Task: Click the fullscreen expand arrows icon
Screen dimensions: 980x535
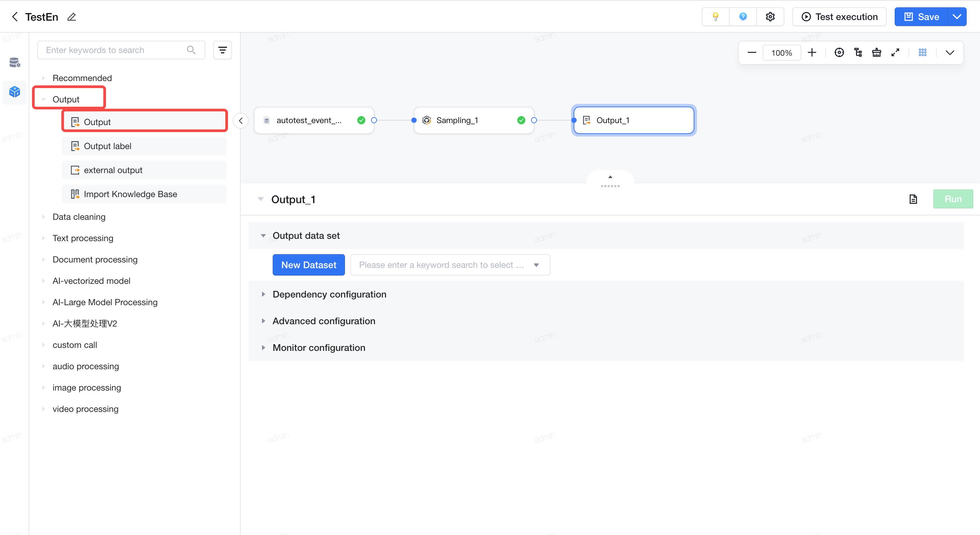Action: pos(895,53)
